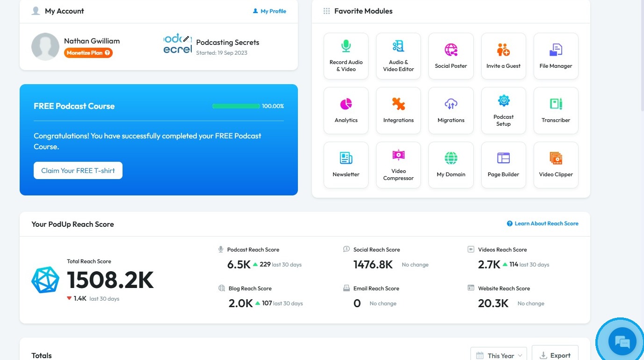Click the 2.7K videos reach value
The image size is (644, 360).
[489, 265]
